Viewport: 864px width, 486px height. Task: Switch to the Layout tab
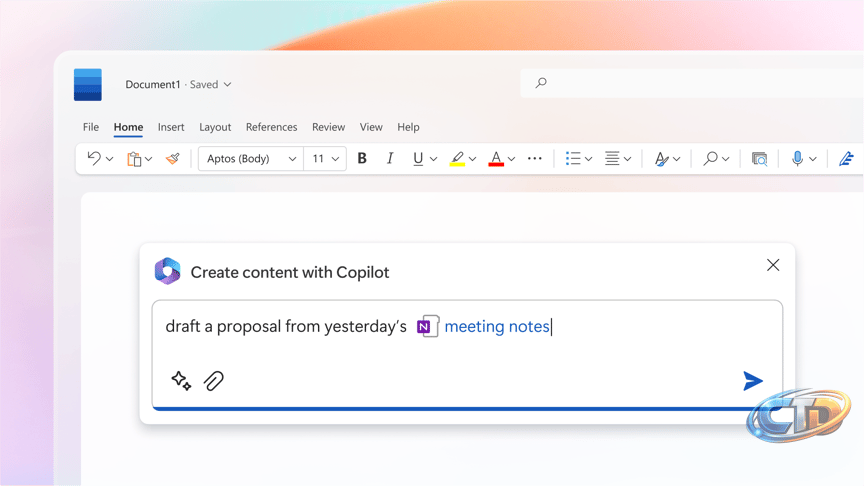click(215, 127)
